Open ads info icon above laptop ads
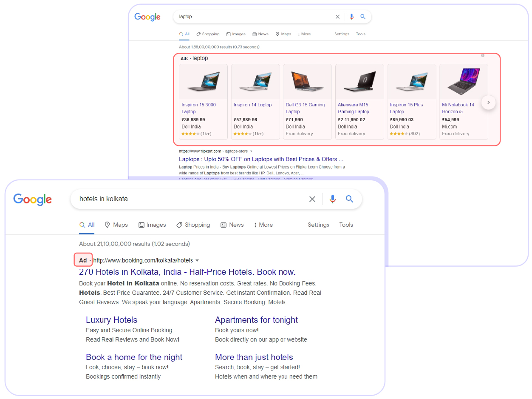 (x=483, y=55)
